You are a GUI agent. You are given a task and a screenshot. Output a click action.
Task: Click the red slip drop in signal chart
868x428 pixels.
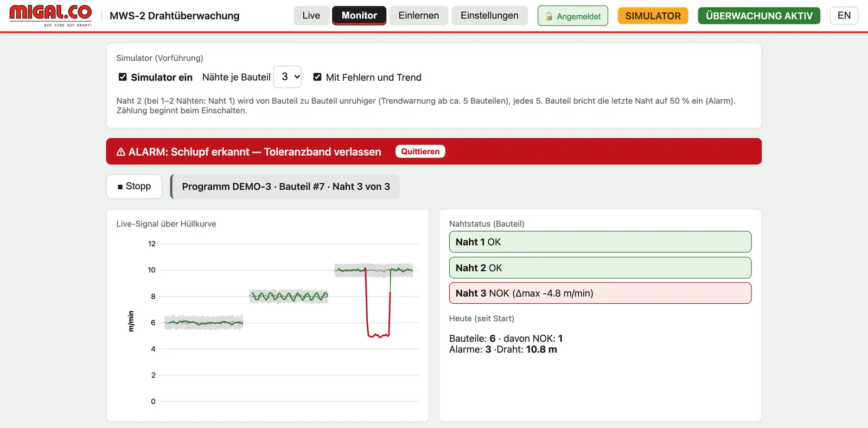[x=378, y=304]
